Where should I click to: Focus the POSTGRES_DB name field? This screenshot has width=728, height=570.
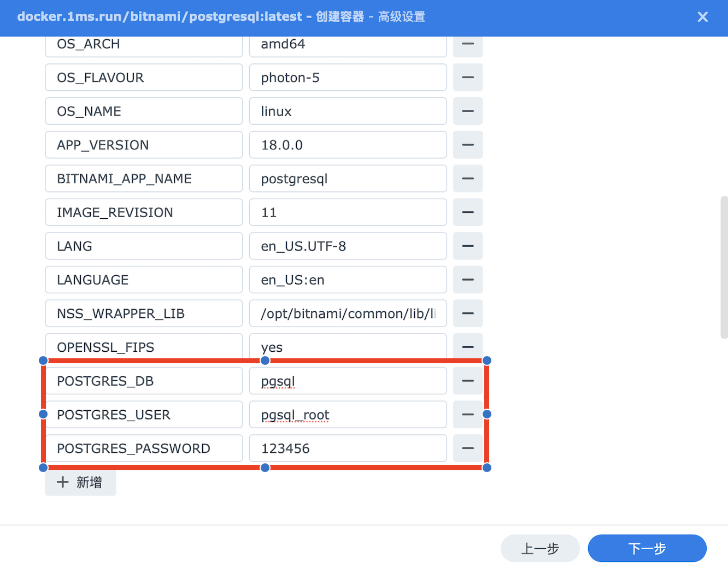[x=144, y=381]
